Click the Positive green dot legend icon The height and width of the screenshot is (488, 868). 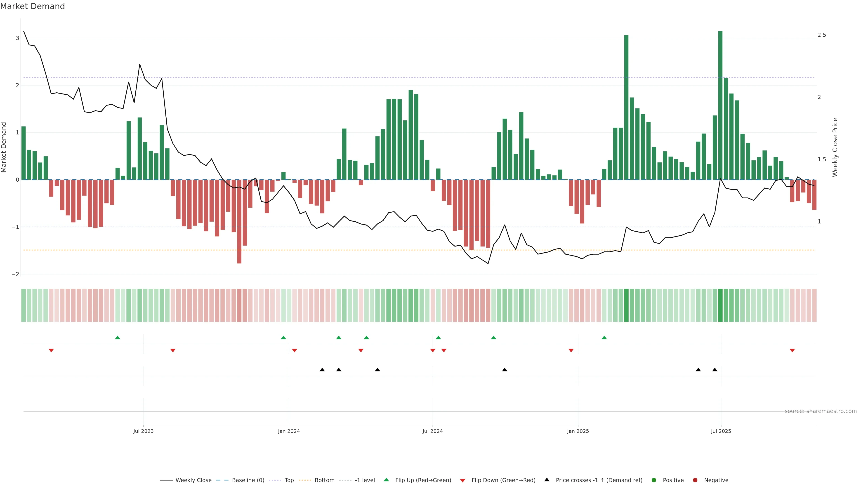click(654, 480)
